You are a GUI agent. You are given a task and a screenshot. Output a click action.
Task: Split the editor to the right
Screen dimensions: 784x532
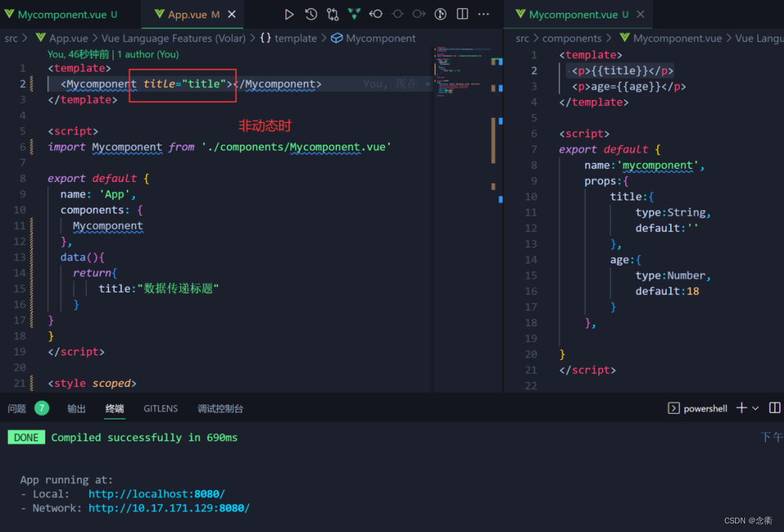pos(462,14)
